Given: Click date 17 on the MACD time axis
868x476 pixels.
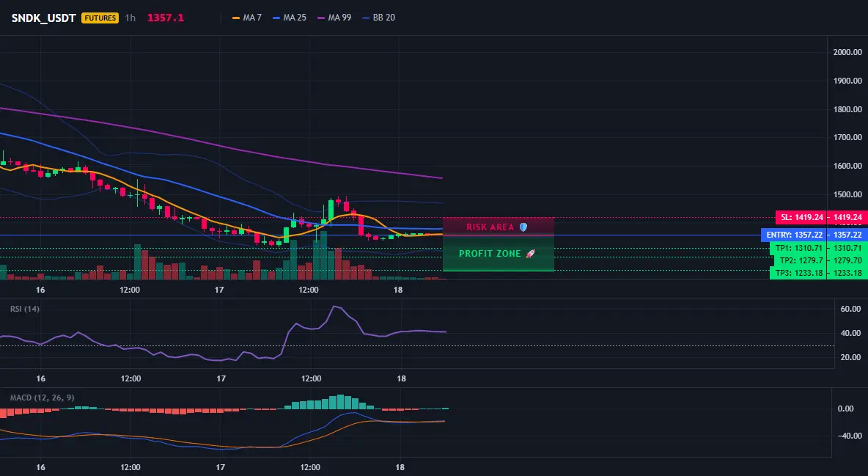Looking at the screenshot, I should pos(221,467).
